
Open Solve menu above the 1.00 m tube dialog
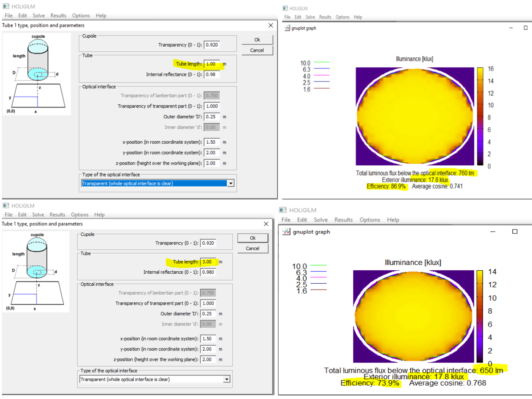(39, 16)
